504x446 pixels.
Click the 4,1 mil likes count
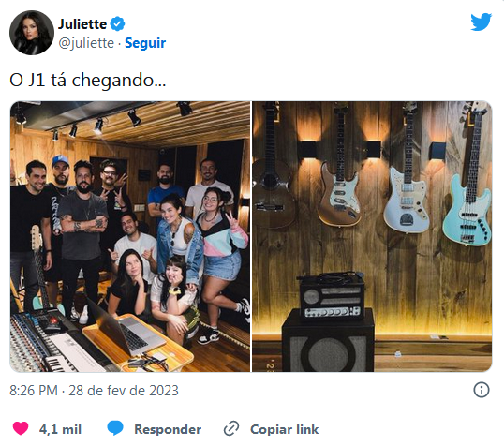coord(60,429)
